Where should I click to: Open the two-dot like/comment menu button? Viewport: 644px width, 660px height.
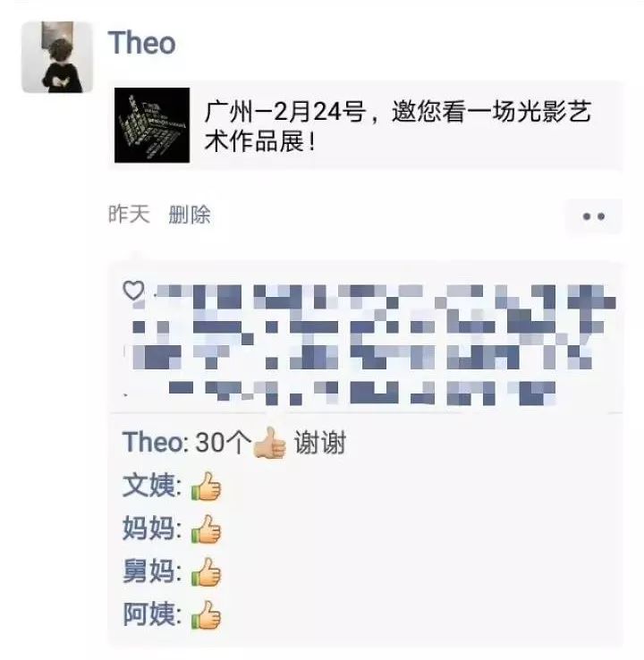(594, 216)
